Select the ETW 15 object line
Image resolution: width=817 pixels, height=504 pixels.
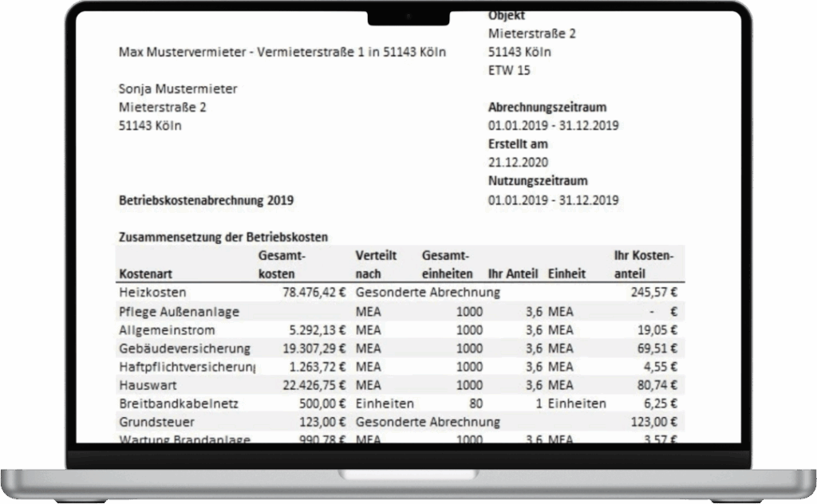pos(509,70)
